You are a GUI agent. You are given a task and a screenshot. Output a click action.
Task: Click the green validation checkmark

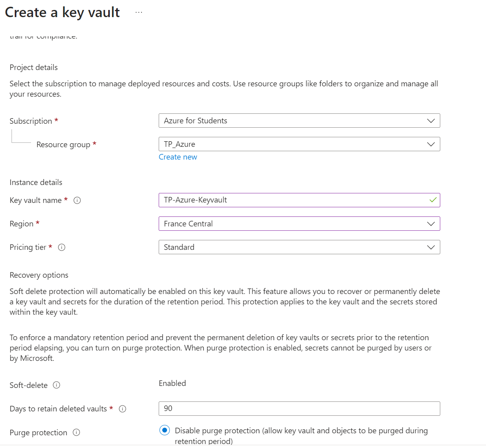433,200
